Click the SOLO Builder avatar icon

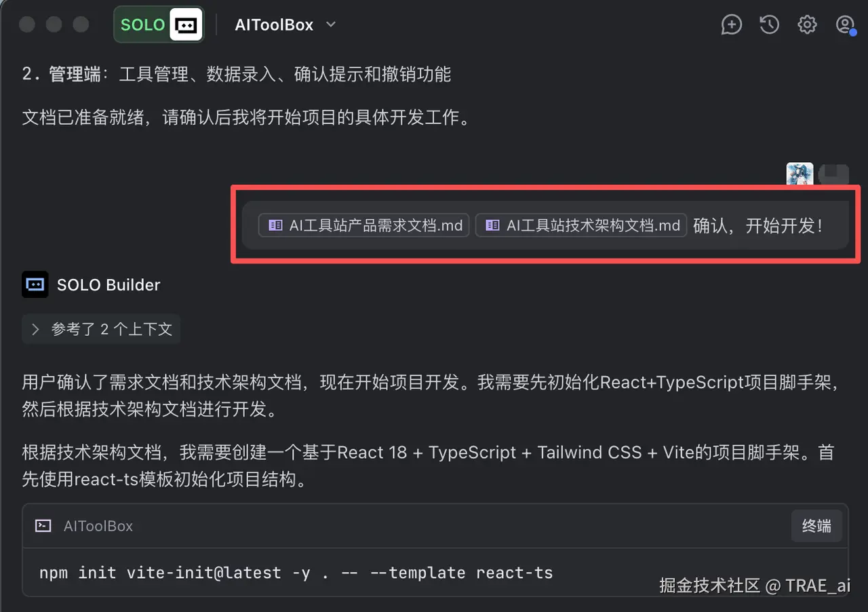click(35, 284)
